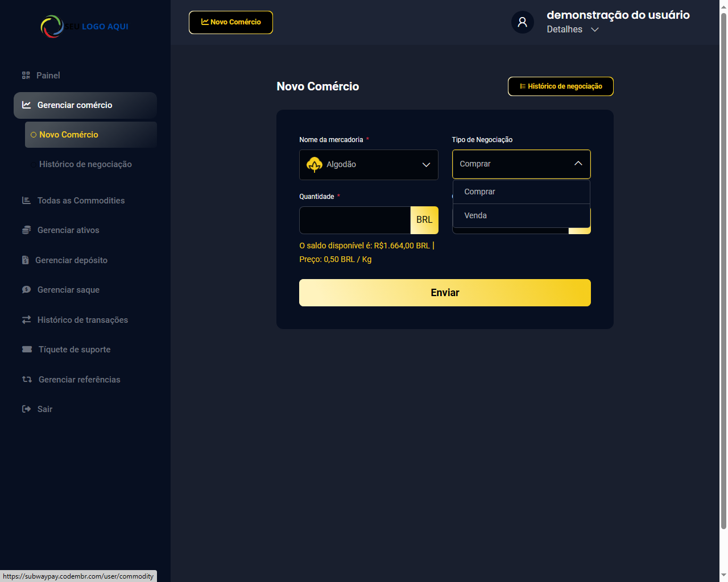Click the Quantidade input field
This screenshot has height=582, width=728.
pos(355,221)
